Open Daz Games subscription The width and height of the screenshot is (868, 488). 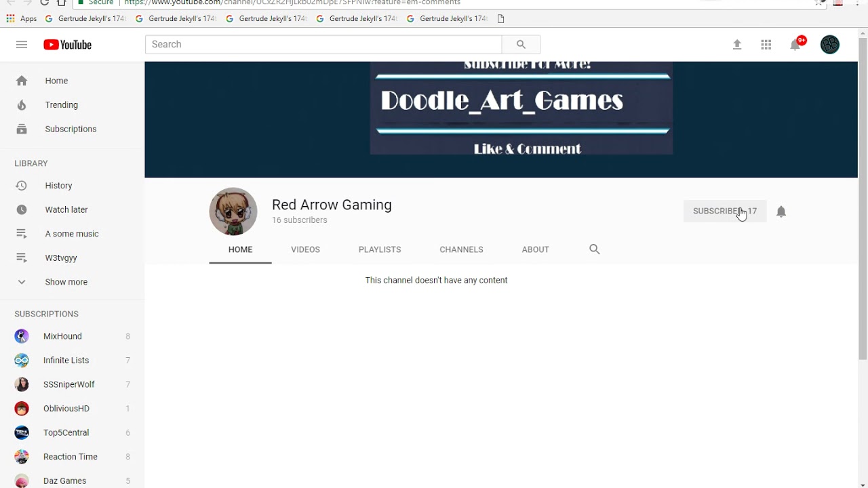coord(72,481)
